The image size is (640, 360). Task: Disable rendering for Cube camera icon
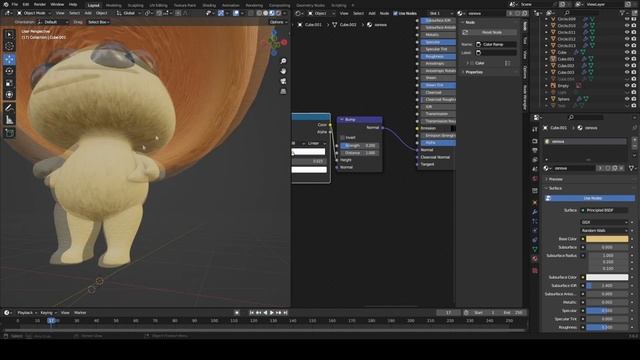click(x=634, y=52)
